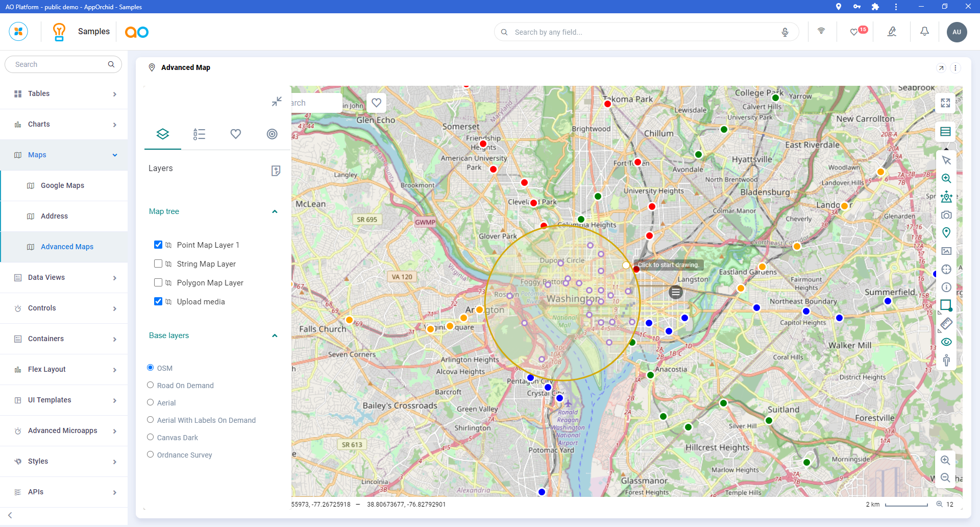Image resolution: width=980 pixels, height=527 pixels.
Task: Click the info tool icon
Action: click(946, 288)
